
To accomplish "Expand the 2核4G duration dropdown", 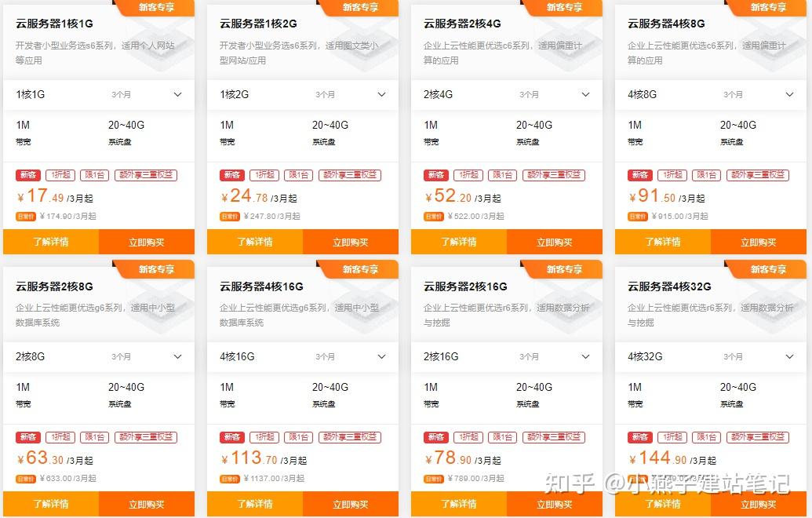I will coord(507,95).
